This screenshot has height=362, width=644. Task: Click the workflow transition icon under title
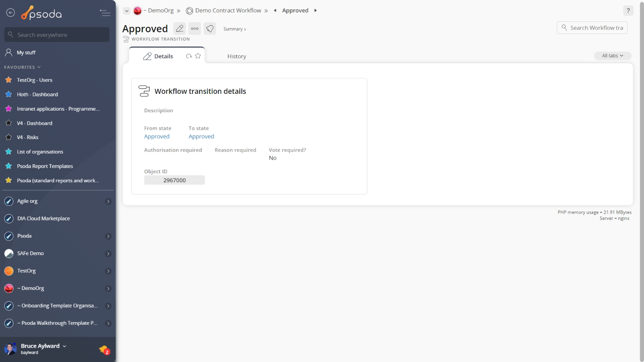point(126,39)
